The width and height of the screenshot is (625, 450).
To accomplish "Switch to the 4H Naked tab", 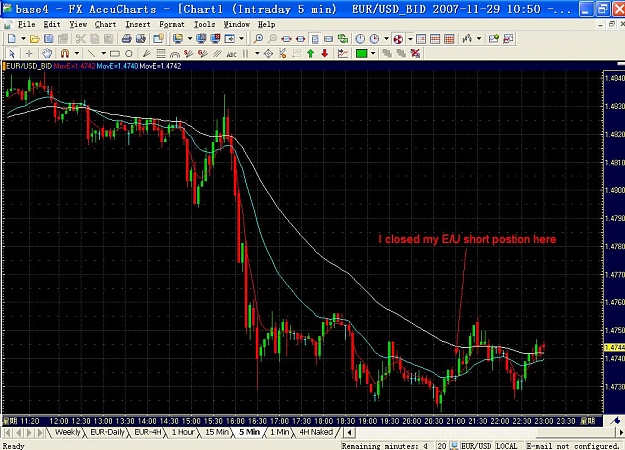I will [316, 432].
